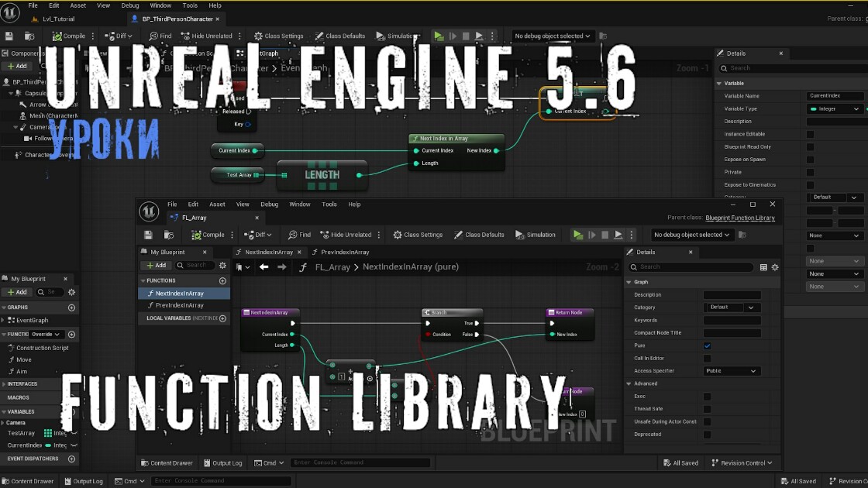Image resolution: width=868 pixels, height=488 pixels.
Task: Toggle Deprecated checkbox
Action: tap(707, 435)
